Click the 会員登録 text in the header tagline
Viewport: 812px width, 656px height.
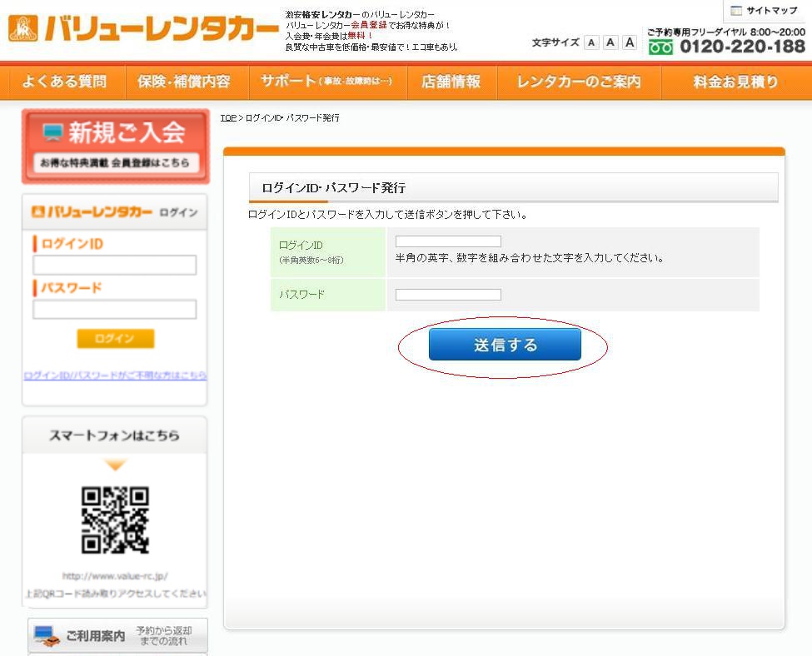369,25
